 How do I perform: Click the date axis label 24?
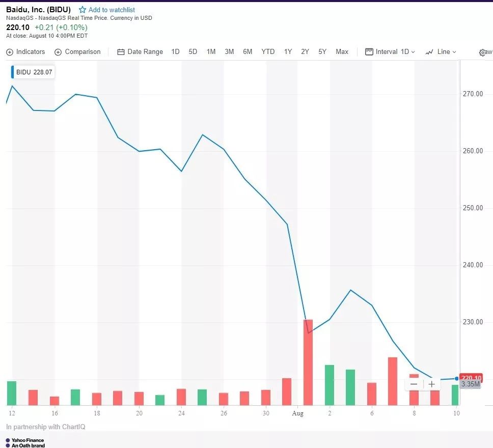click(x=181, y=413)
